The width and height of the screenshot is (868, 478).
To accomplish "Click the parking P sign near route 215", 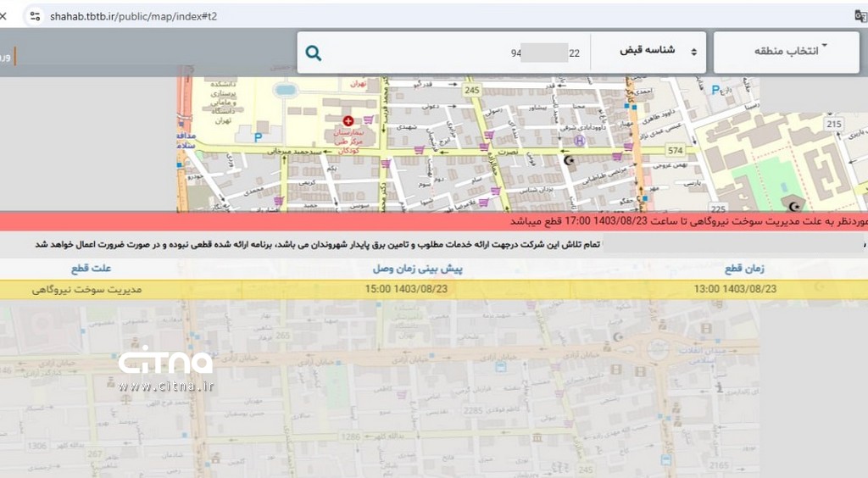I will (716, 89).
